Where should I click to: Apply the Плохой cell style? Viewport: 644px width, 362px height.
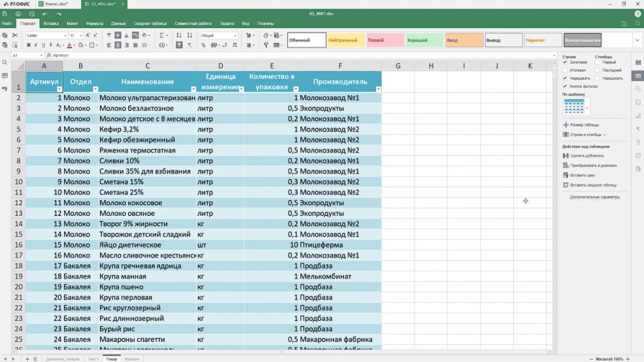pyautogui.click(x=385, y=40)
